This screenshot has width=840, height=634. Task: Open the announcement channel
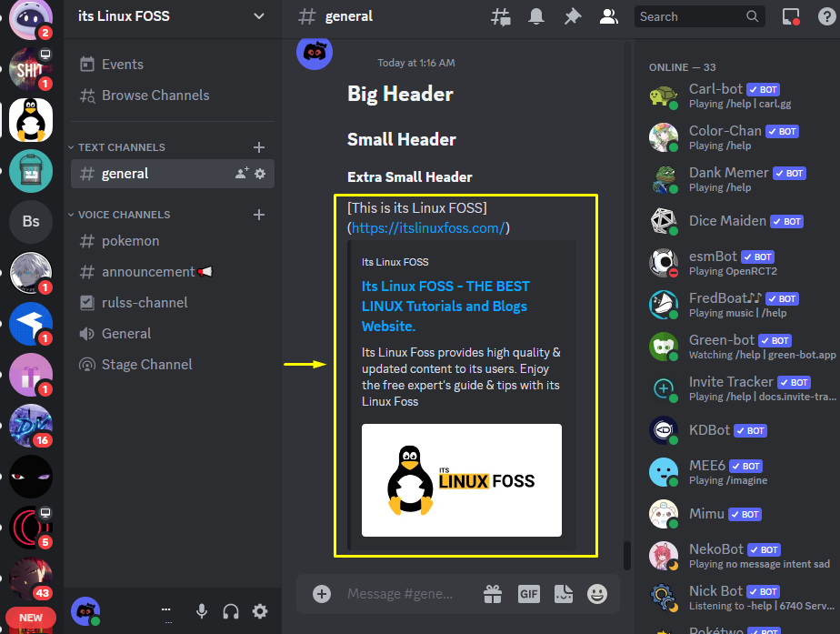(172, 272)
